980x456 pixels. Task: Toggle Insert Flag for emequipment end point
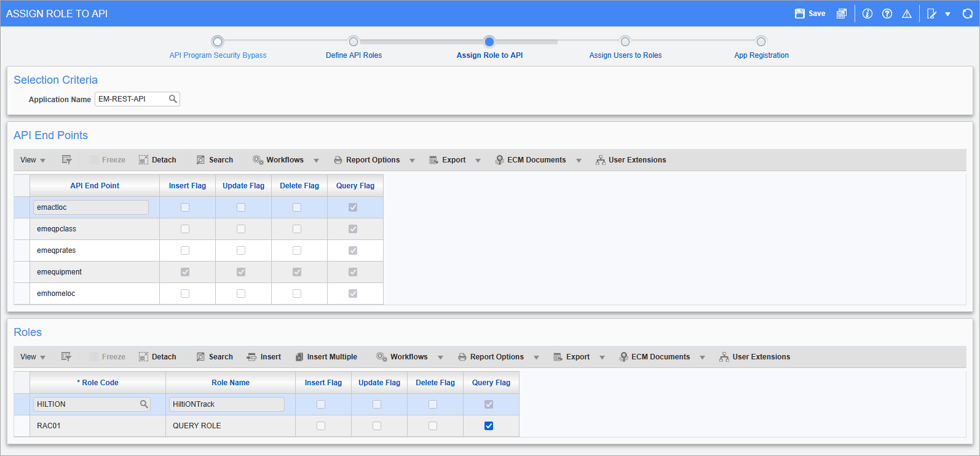click(185, 272)
